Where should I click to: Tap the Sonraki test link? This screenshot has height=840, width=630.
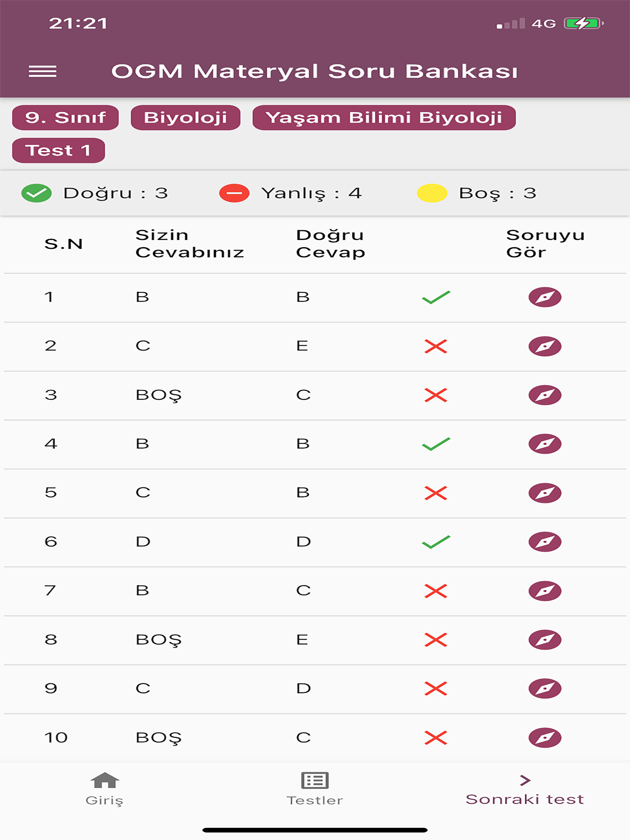coord(525,799)
